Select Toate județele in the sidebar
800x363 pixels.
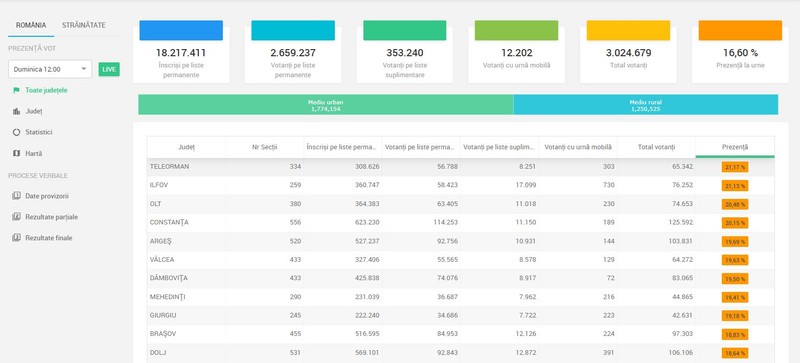click(x=46, y=90)
